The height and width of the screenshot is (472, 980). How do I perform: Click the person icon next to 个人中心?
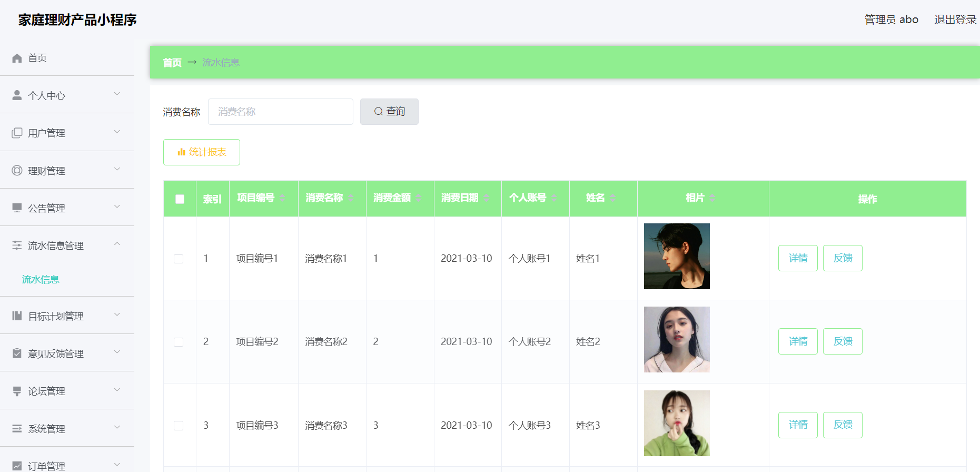pyautogui.click(x=17, y=95)
